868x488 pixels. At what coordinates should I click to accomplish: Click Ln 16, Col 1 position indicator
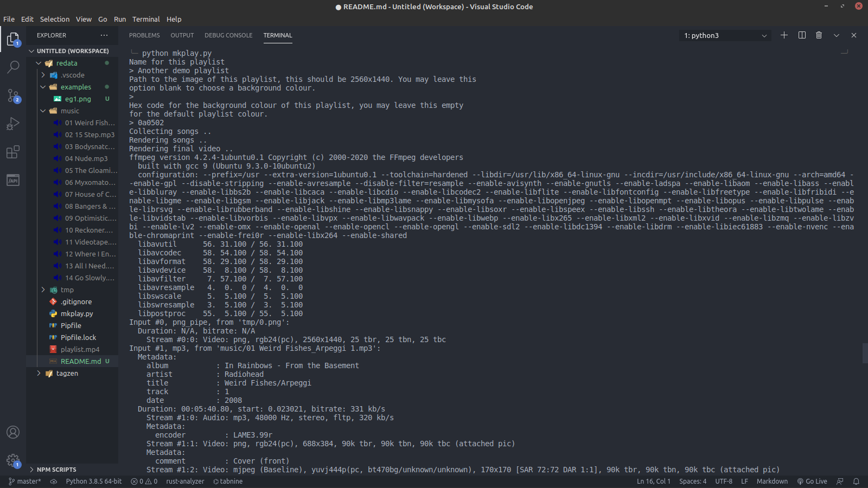(x=653, y=481)
